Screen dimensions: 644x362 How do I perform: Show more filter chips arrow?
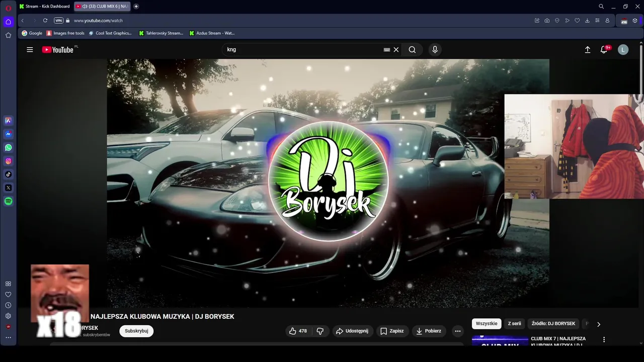pyautogui.click(x=599, y=324)
